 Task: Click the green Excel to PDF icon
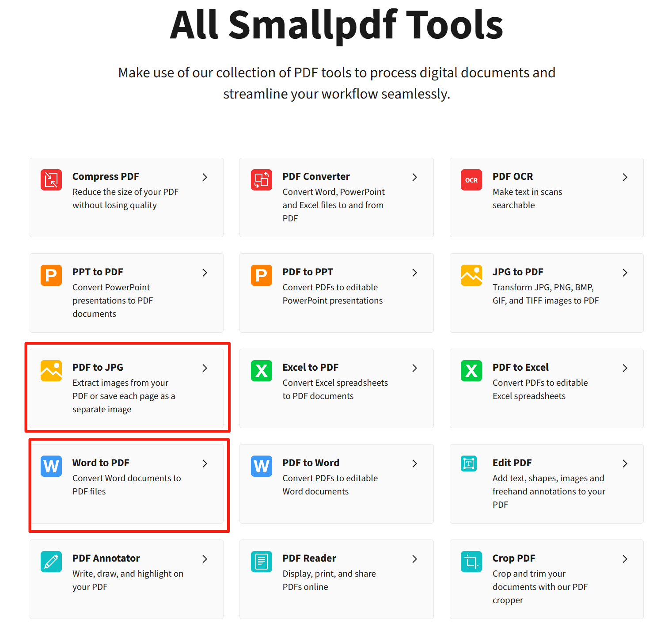(x=261, y=371)
